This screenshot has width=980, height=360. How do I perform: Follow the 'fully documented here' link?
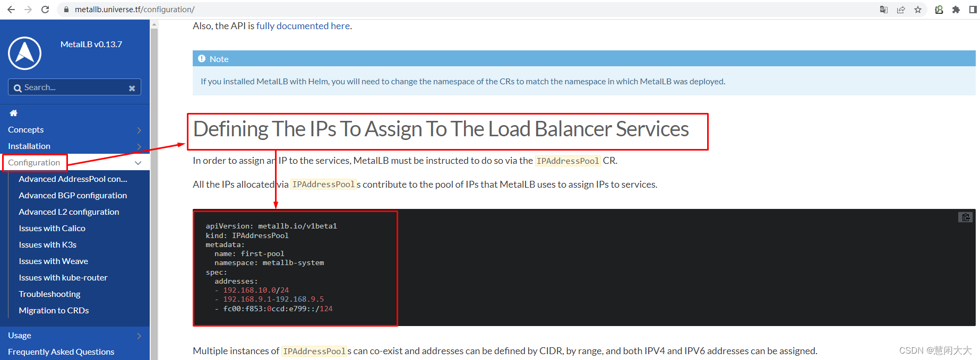tap(303, 26)
